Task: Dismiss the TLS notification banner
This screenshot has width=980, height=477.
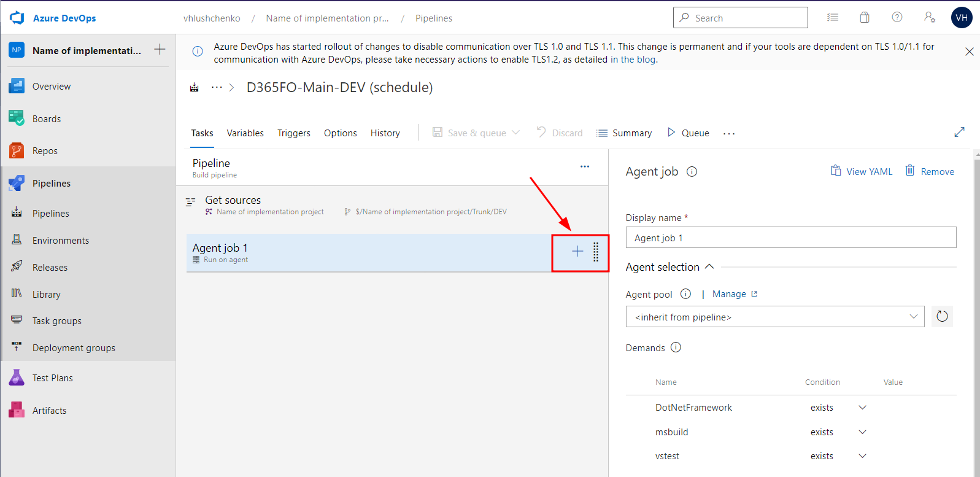Action: pyautogui.click(x=969, y=52)
